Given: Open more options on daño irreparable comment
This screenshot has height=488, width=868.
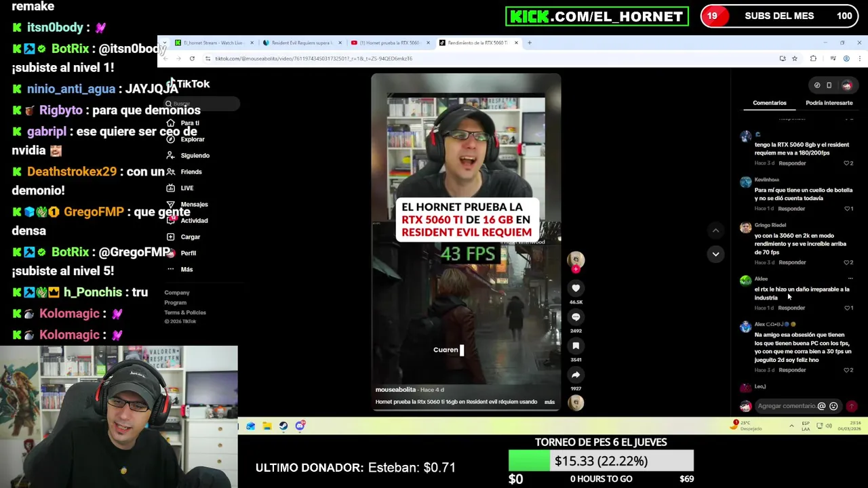Looking at the screenshot, I should click(850, 279).
